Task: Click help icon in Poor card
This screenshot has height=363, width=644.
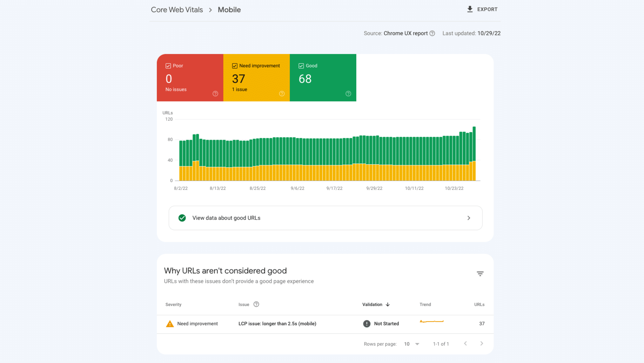Action: pos(215,94)
